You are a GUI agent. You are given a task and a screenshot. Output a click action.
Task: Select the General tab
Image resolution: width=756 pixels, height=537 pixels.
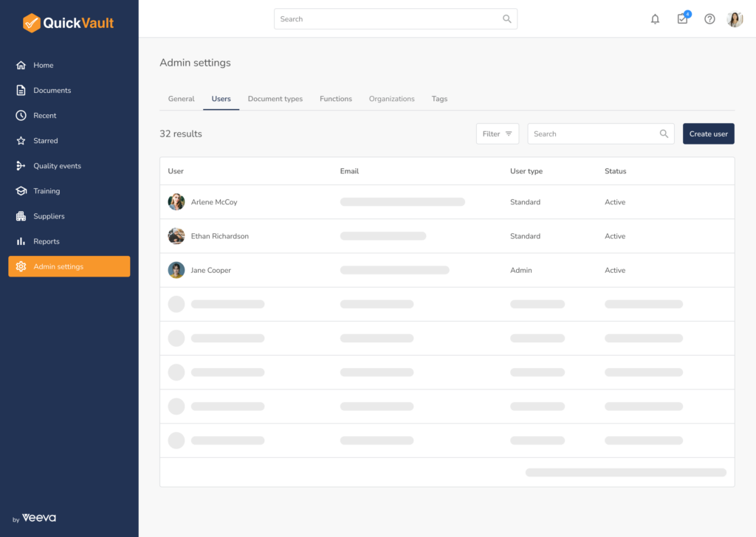click(x=181, y=99)
